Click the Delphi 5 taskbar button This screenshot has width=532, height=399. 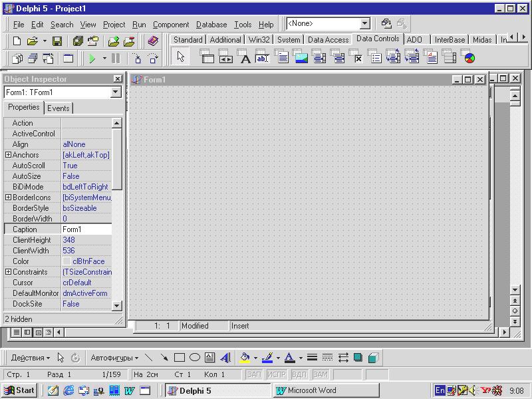217,390
